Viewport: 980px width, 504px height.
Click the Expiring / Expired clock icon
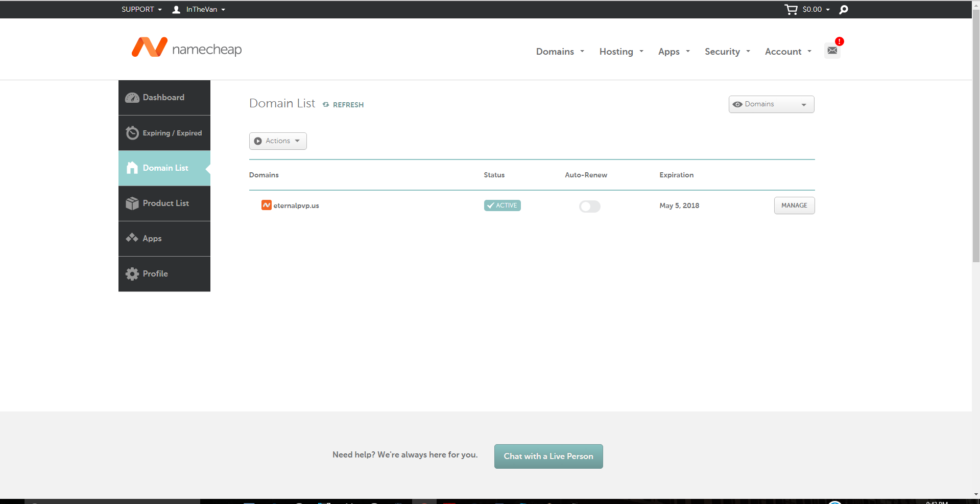[x=132, y=133]
